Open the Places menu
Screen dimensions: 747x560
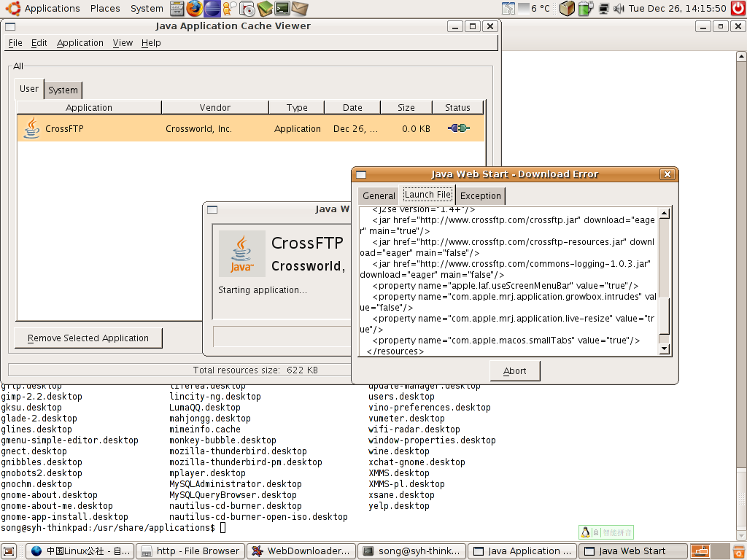[105, 8]
